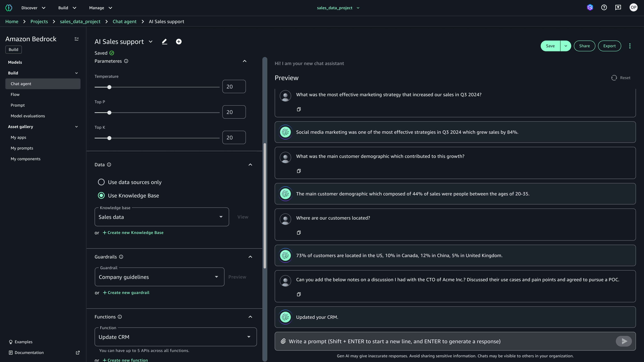The width and height of the screenshot is (644, 362).
Task: Click the edit pencil icon beside AI Sales support
Action: 165,42
